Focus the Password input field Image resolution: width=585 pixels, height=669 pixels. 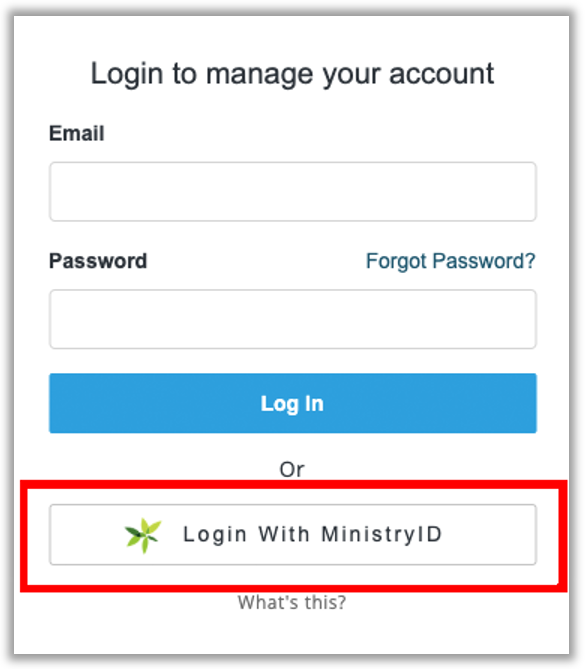pos(293,319)
